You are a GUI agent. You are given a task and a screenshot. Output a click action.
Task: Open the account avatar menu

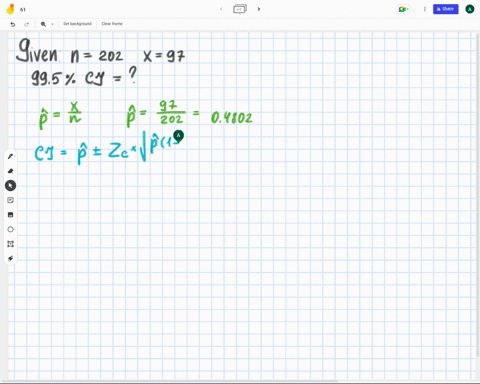tap(470, 9)
